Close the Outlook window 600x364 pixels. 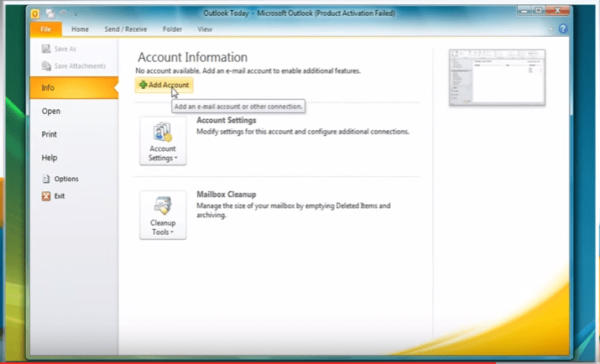coord(558,11)
